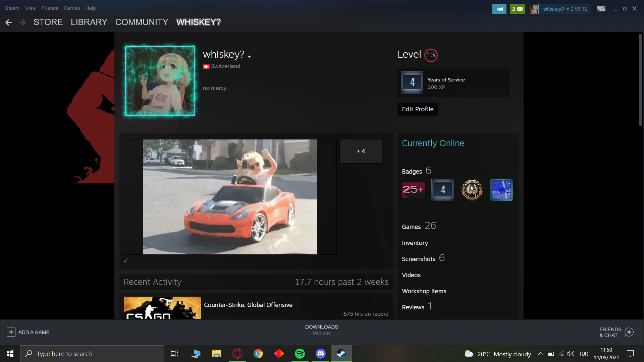Click the Edit Profile button
The width and height of the screenshot is (644, 362).
click(x=418, y=109)
